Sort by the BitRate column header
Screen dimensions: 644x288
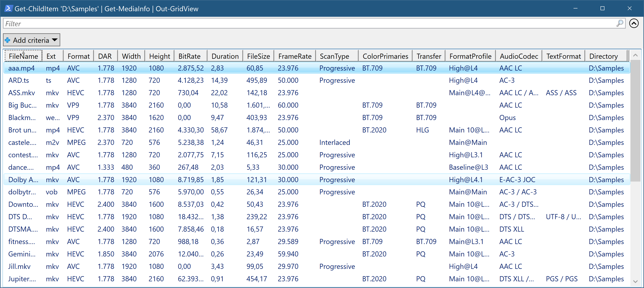(x=189, y=56)
